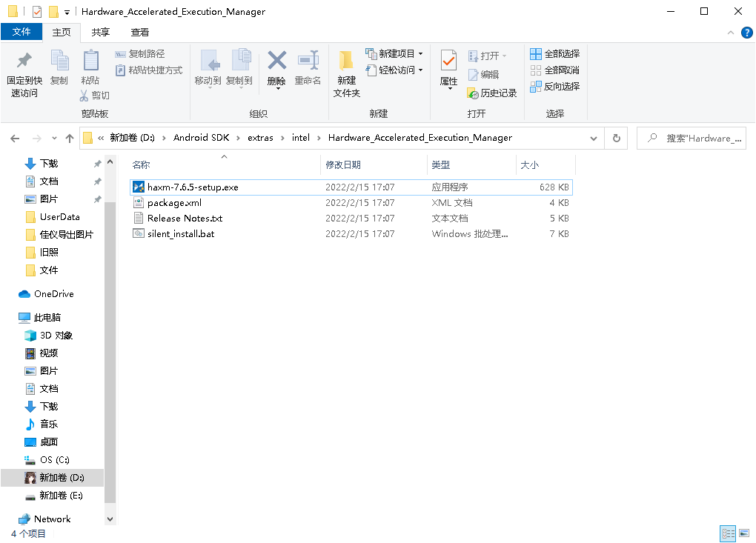The width and height of the screenshot is (756, 543).
Task: Click the Up one level arrow
Action: tap(70, 139)
